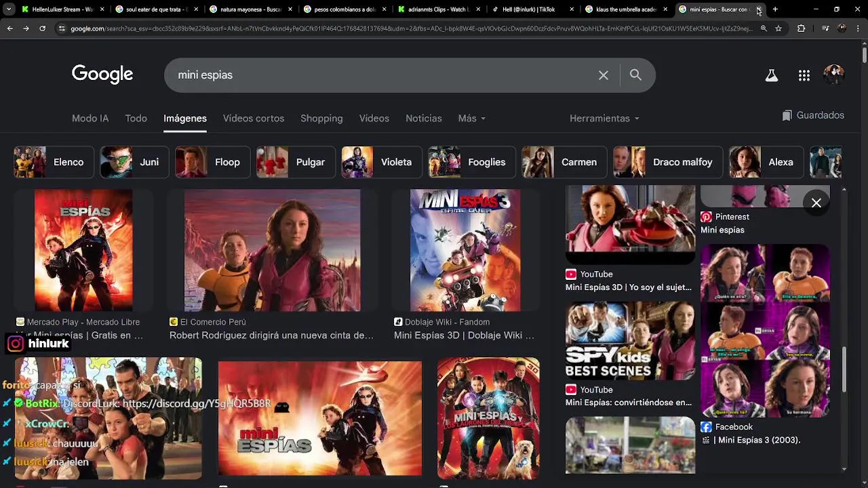Open Pinterest Mini espías link

click(x=722, y=230)
